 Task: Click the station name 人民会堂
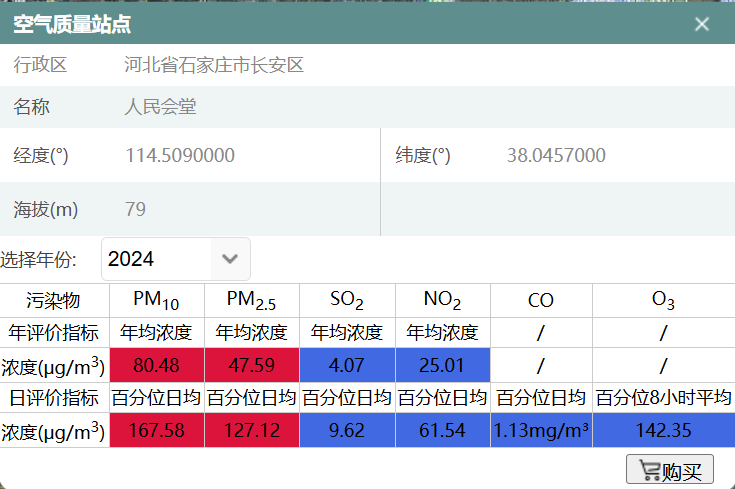tap(161, 106)
